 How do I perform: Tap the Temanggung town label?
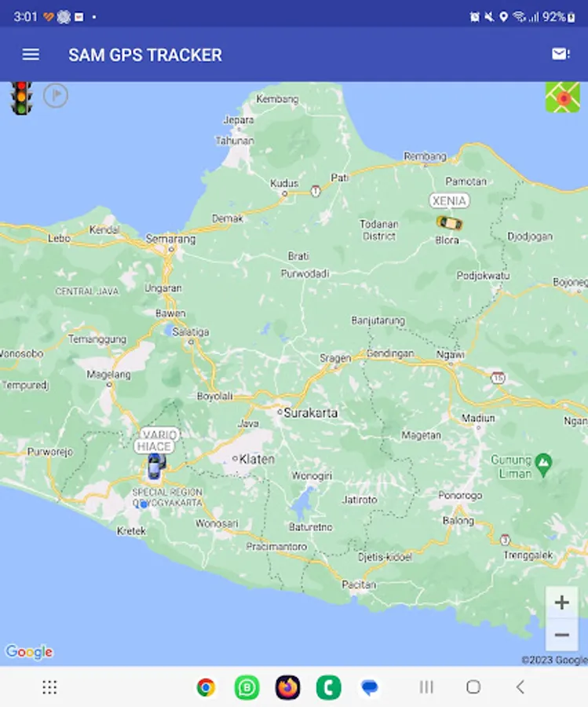tap(97, 339)
